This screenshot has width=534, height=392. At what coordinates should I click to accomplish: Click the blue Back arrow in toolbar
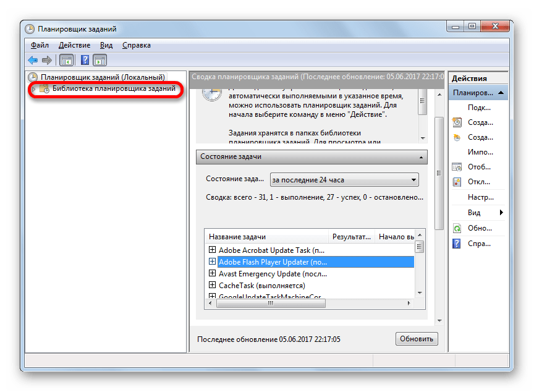[33, 60]
